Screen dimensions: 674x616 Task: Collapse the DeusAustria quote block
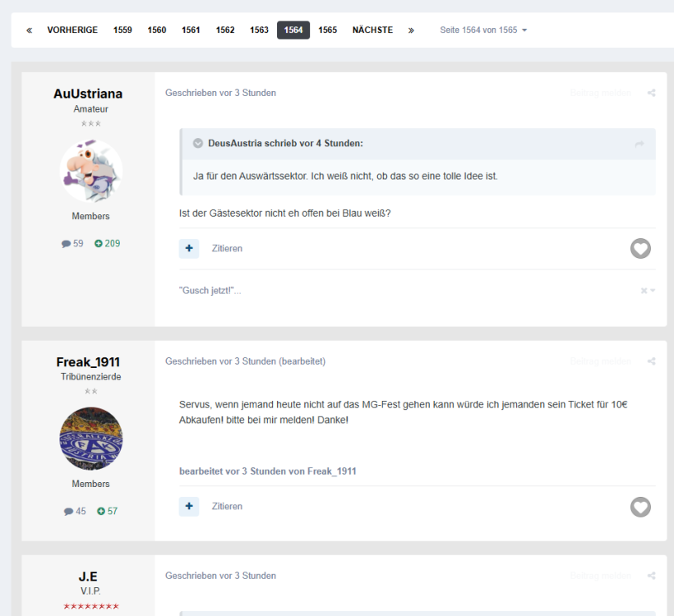(x=197, y=144)
